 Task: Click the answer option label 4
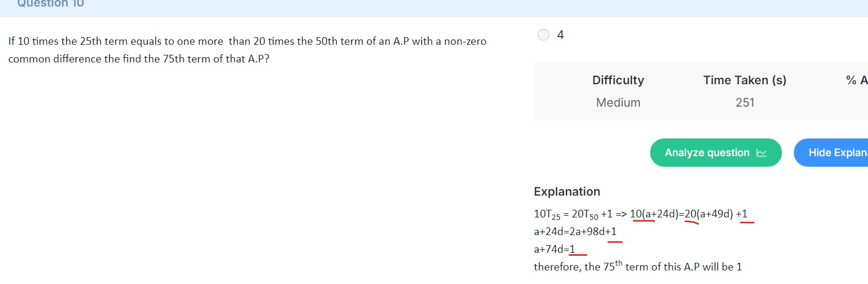560,35
